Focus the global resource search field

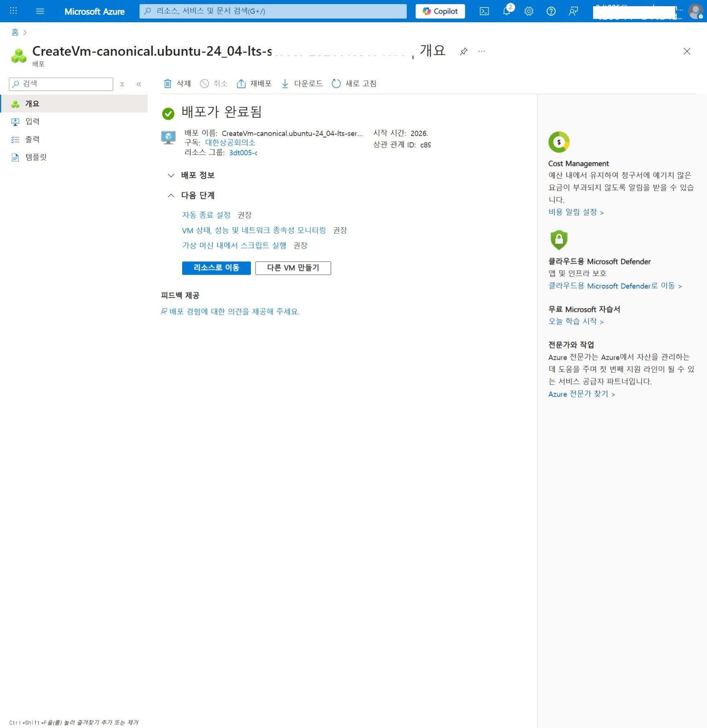pyautogui.click(x=273, y=11)
